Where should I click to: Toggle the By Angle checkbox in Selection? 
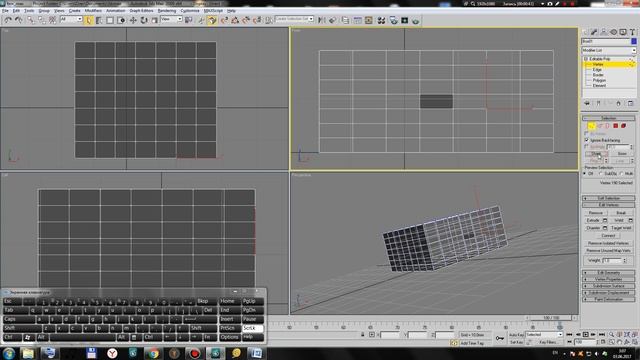(587, 147)
